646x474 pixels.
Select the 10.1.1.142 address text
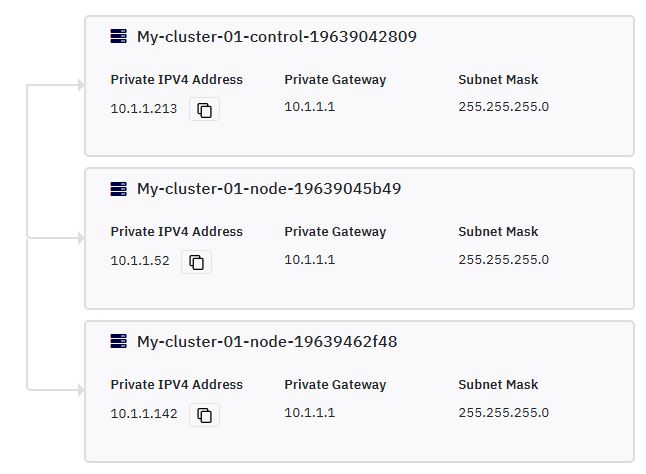tap(144, 413)
